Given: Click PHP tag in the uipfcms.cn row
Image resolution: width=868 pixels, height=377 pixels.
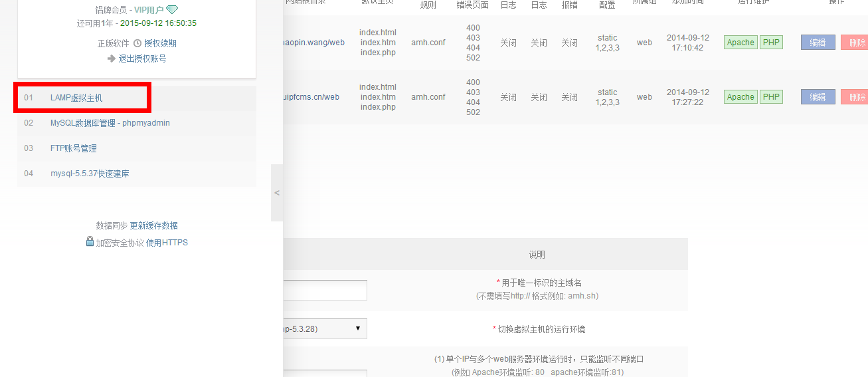Looking at the screenshot, I should click(771, 97).
